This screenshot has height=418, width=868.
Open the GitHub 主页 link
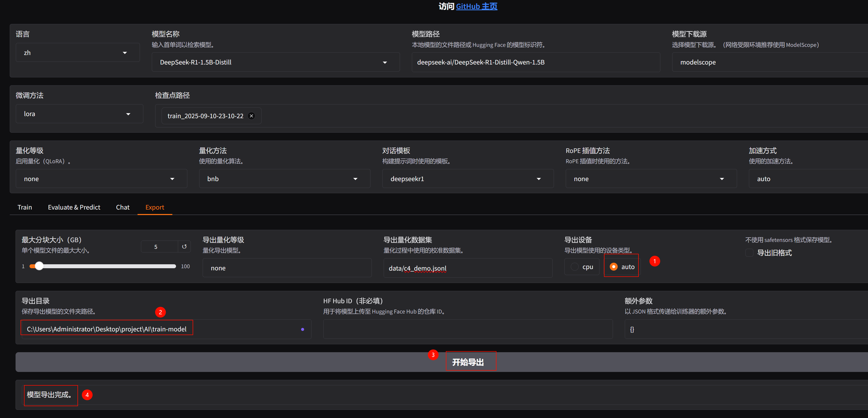[x=476, y=6]
